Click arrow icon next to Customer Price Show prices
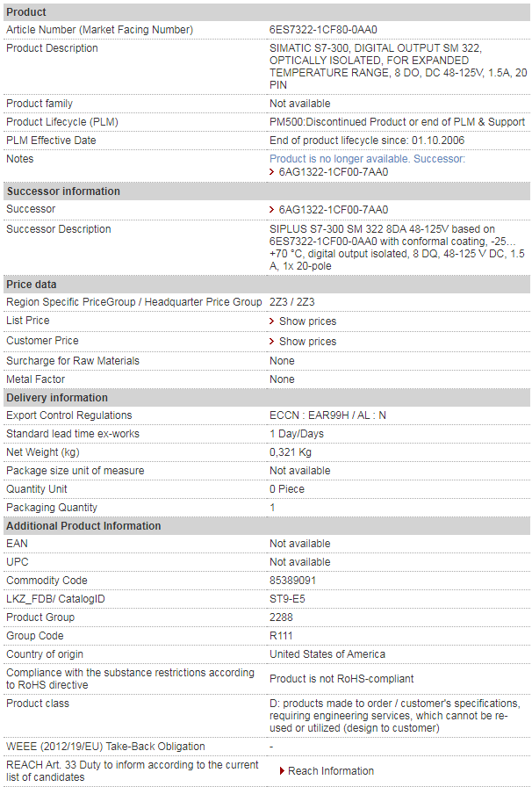This screenshot has width=532, height=787. [x=272, y=342]
